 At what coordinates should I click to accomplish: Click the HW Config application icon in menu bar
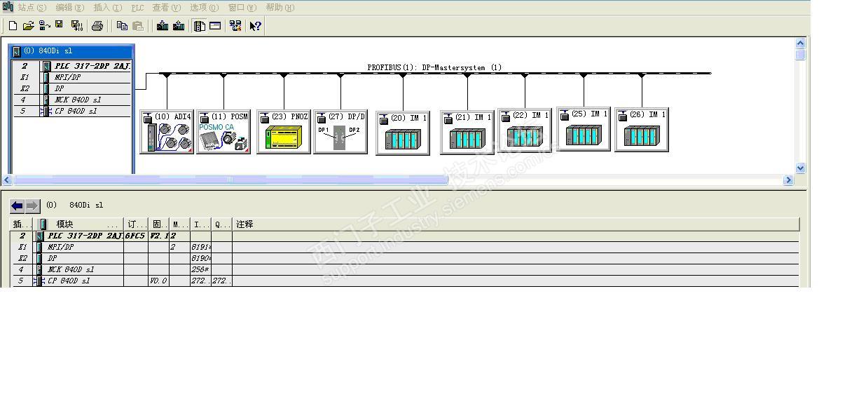point(8,6)
